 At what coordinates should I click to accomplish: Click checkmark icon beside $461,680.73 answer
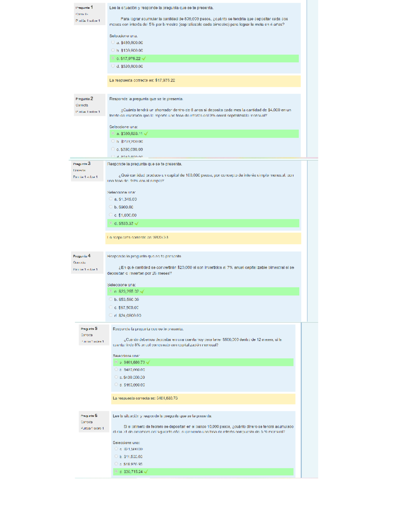[x=148, y=362]
